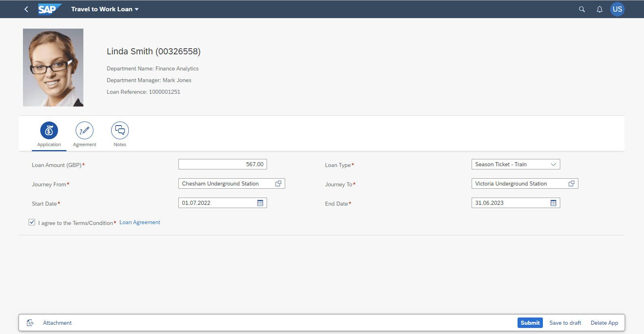644x334 pixels.
Task: Click the 'Loan Amount (GBP)' label
Action: point(57,165)
